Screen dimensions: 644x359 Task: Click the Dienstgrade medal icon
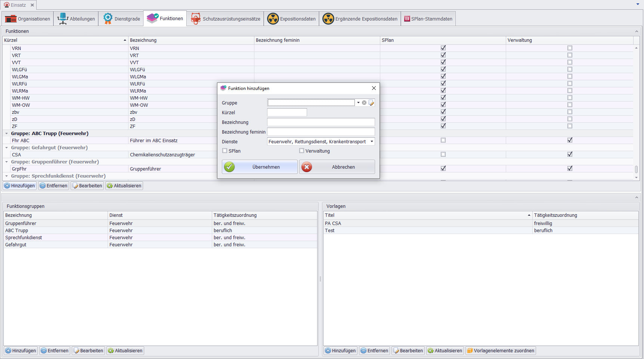point(108,19)
